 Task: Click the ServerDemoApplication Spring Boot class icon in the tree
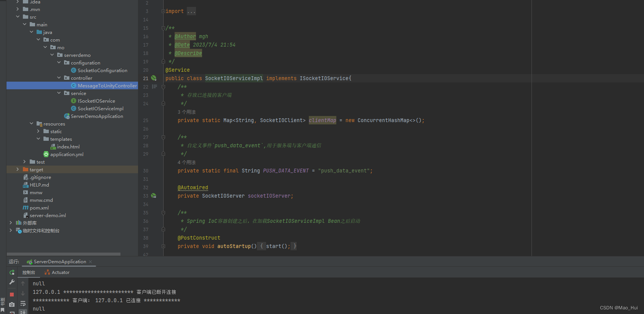67,116
